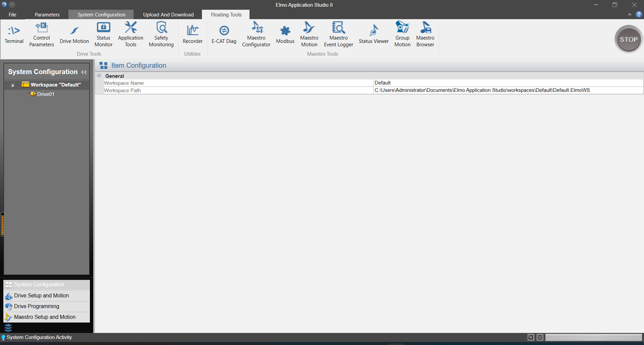
Task: Collapse the General property section
Action: pyautogui.click(x=99, y=76)
